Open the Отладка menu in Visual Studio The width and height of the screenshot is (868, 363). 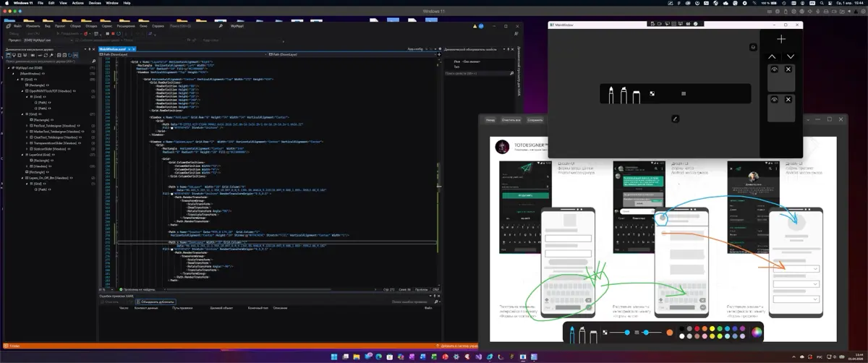[x=91, y=26]
